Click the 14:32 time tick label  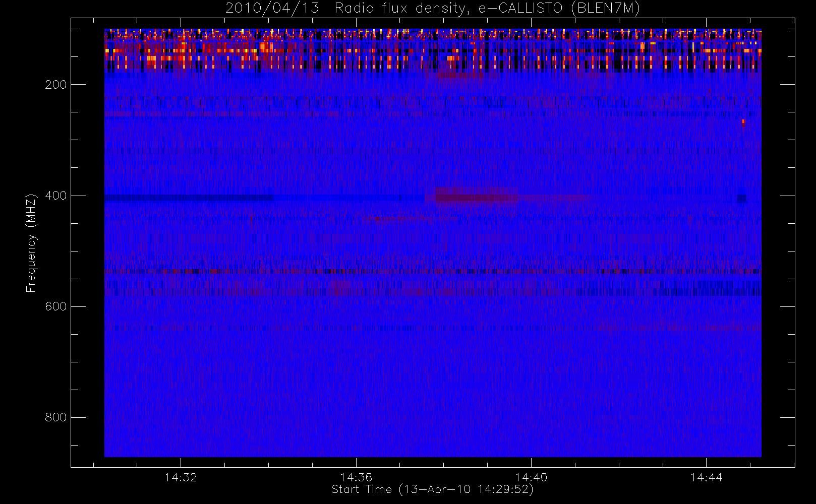(x=181, y=477)
